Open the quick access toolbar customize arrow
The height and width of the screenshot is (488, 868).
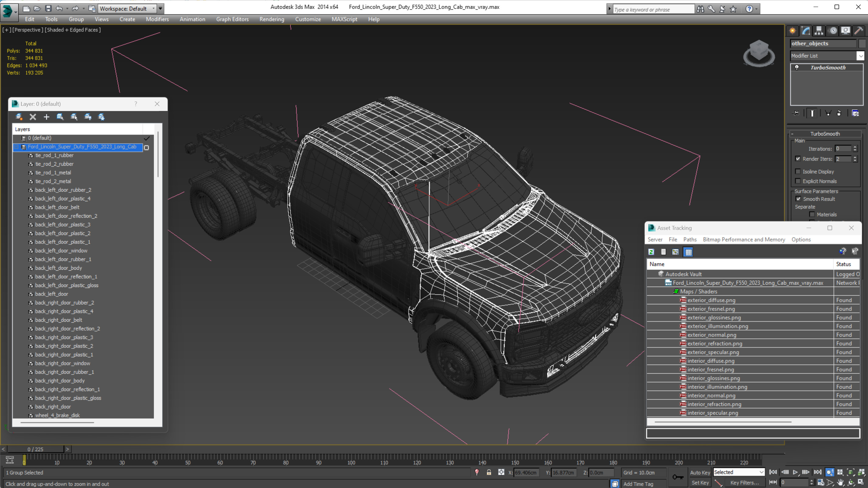(x=160, y=9)
